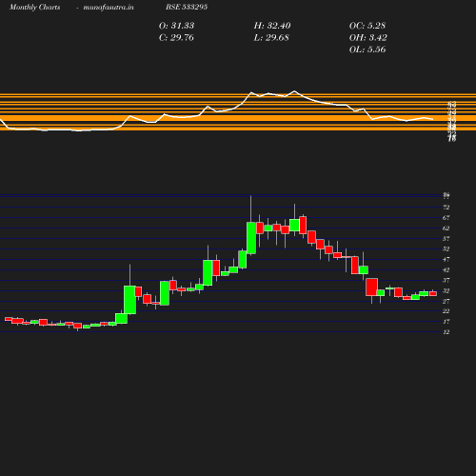Screen dimensions: 476x476
Task: Click the price axis label 57
Action: [446, 238]
